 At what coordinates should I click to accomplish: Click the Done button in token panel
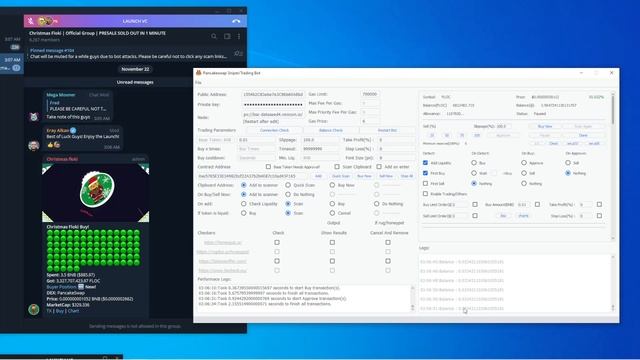(x=583, y=135)
